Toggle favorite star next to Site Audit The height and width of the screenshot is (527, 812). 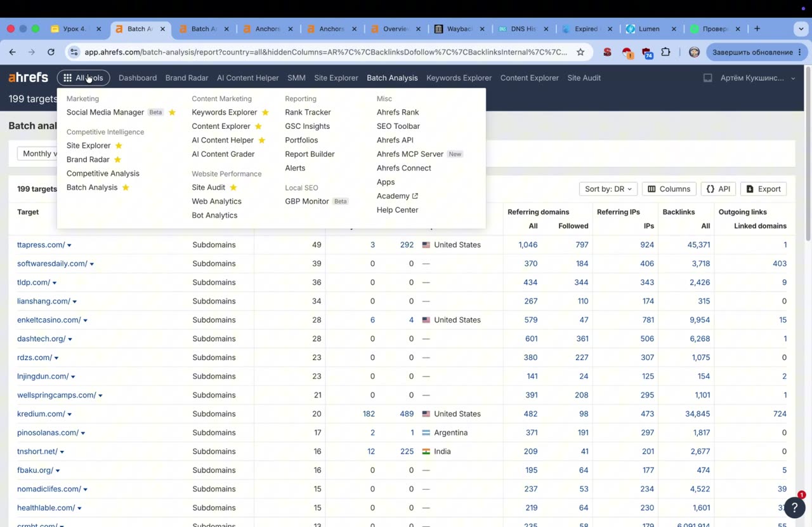[x=233, y=187]
